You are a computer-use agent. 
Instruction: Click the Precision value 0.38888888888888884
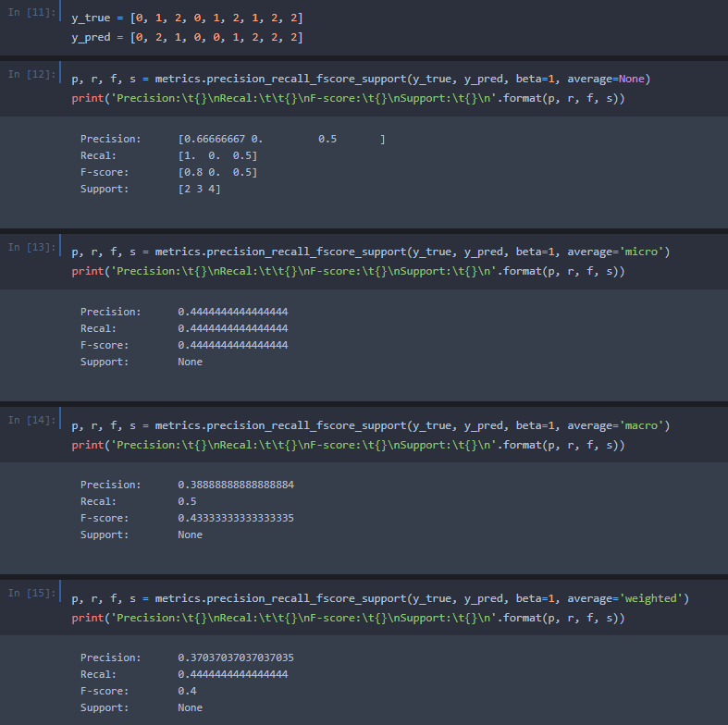(x=236, y=485)
